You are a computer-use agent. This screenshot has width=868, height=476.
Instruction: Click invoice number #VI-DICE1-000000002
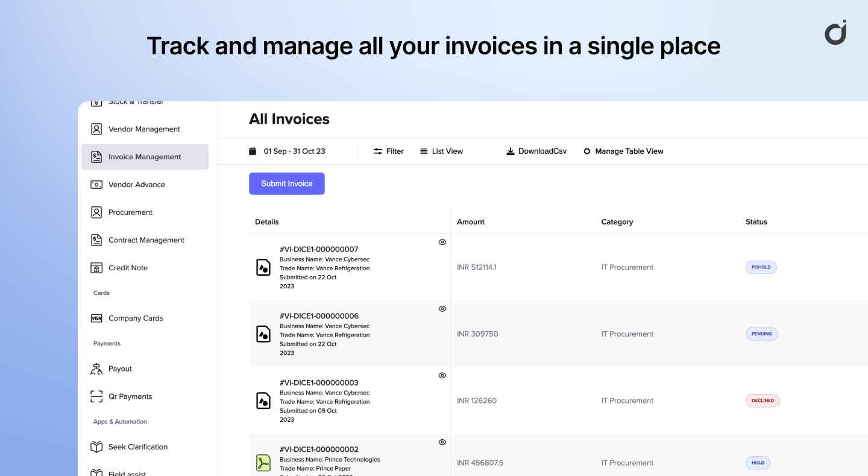[319, 449]
